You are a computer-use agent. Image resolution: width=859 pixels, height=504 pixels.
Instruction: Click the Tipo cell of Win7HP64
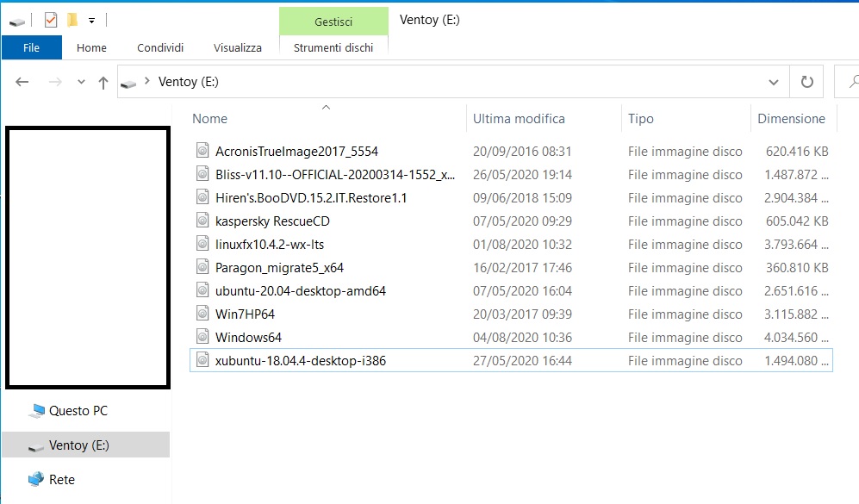tap(685, 314)
